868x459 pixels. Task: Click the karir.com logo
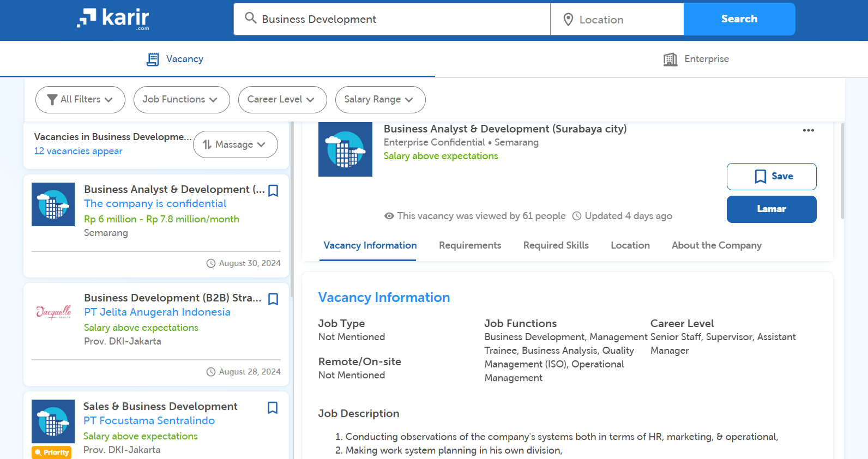(x=113, y=19)
